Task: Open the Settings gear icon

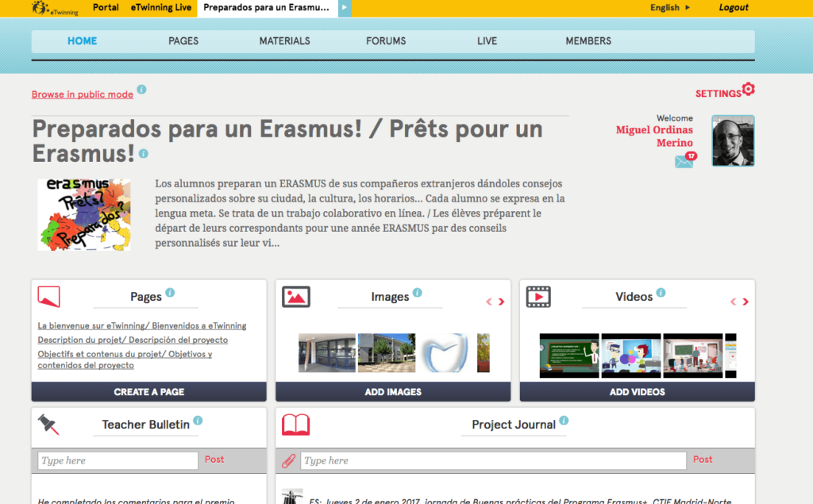Action: point(748,89)
